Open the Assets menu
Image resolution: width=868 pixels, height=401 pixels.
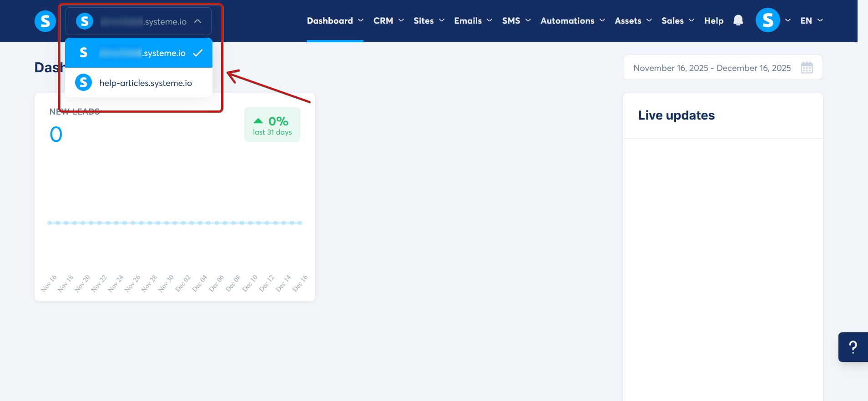(633, 20)
